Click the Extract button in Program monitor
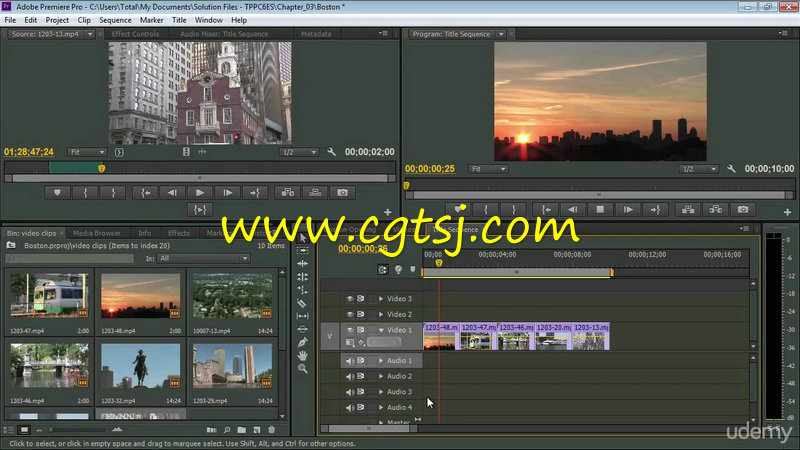The height and width of the screenshot is (450, 800). (x=716, y=210)
